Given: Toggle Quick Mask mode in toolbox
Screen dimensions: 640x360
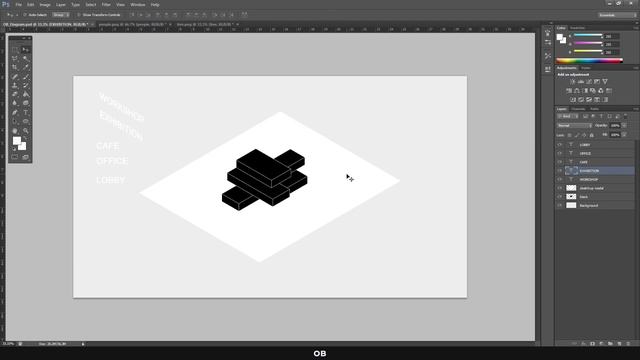Looking at the screenshot, I should [15, 157].
